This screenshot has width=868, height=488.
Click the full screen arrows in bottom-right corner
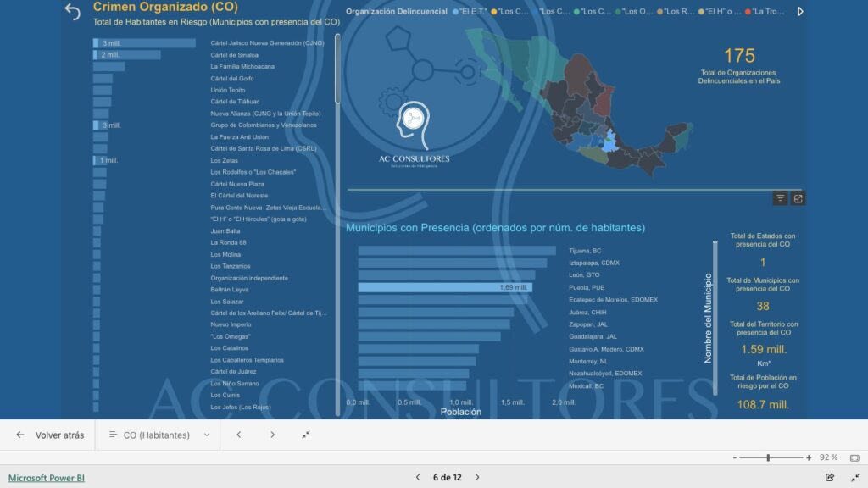coord(854,477)
